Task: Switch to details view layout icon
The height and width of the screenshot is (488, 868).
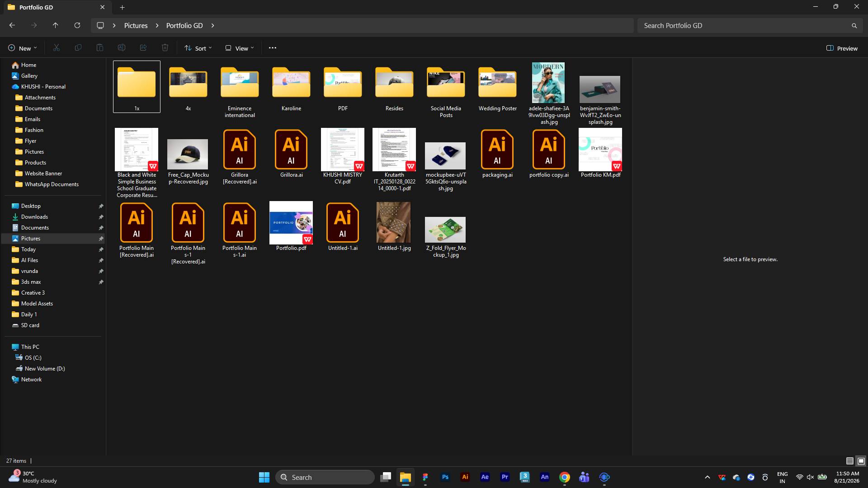Action: coord(850,461)
